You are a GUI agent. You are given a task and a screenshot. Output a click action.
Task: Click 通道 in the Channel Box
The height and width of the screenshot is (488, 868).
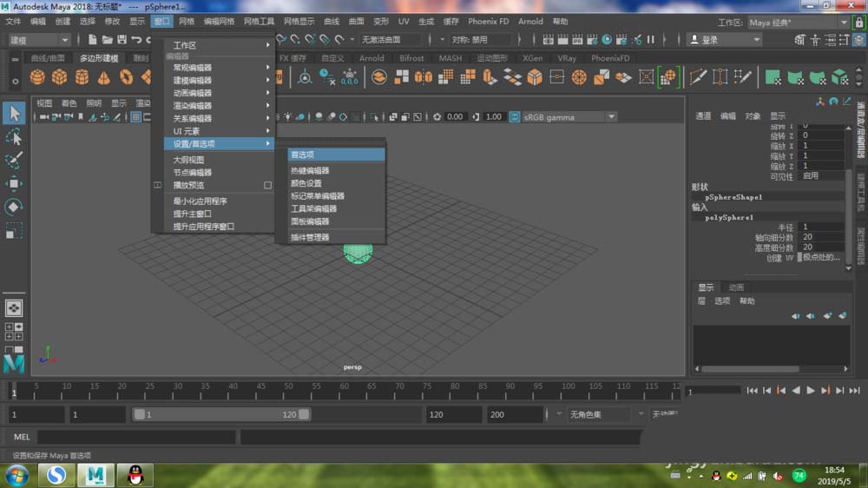702,115
